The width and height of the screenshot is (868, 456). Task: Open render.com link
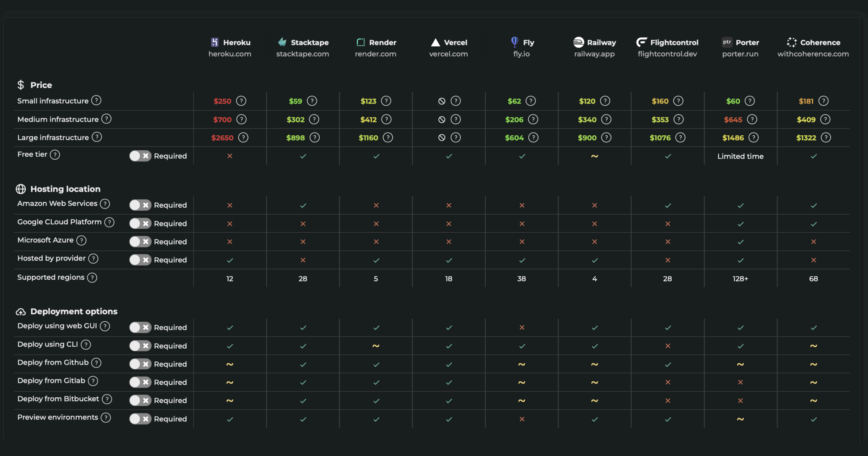click(x=376, y=54)
